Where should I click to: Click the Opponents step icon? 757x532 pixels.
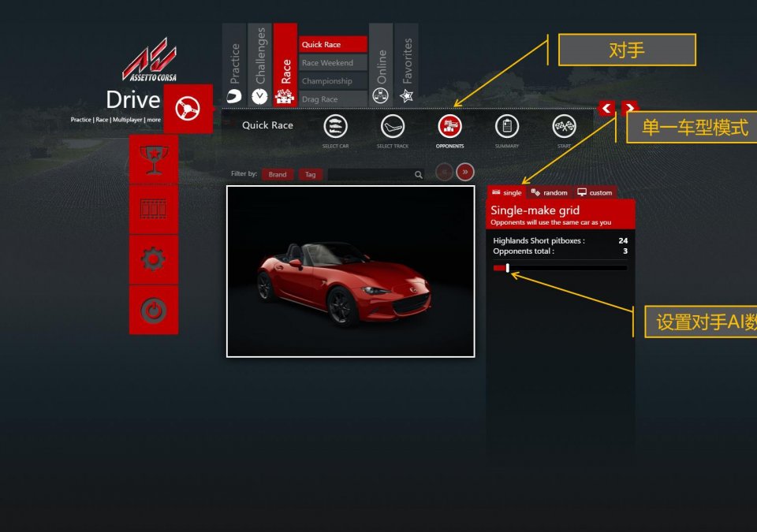click(449, 126)
